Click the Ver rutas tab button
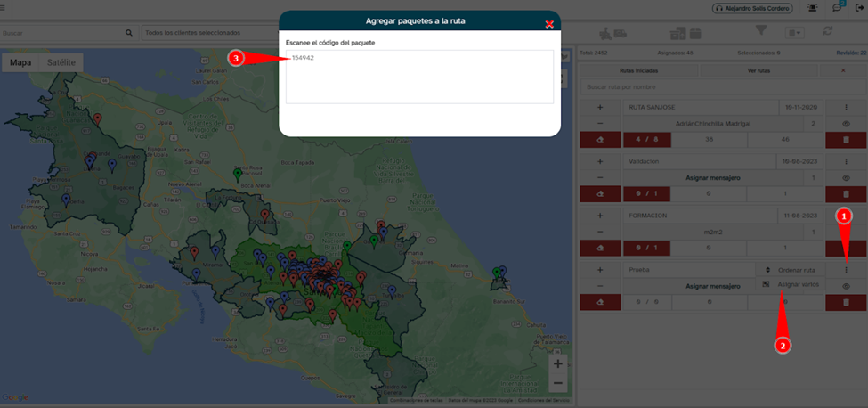 (759, 71)
